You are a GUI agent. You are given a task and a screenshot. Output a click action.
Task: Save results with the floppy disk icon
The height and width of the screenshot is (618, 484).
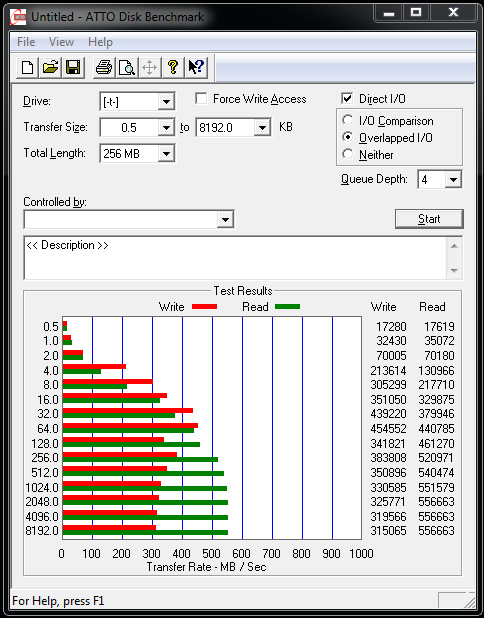(73, 67)
